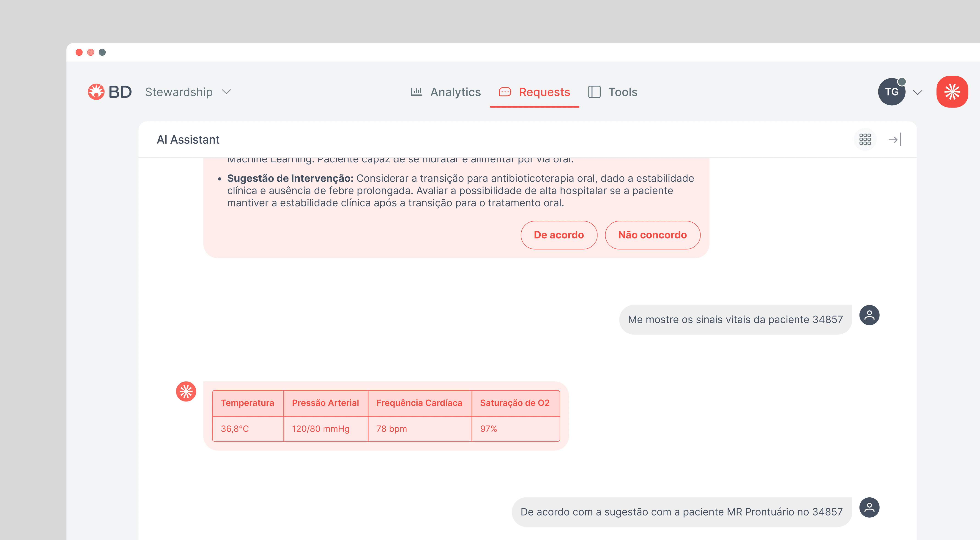Click the BD logo icon
The width and height of the screenshot is (980, 540).
click(x=96, y=92)
